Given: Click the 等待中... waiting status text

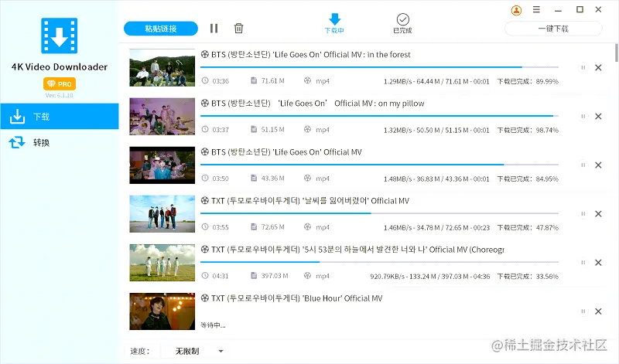Looking at the screenshot, I should point(214,325).
